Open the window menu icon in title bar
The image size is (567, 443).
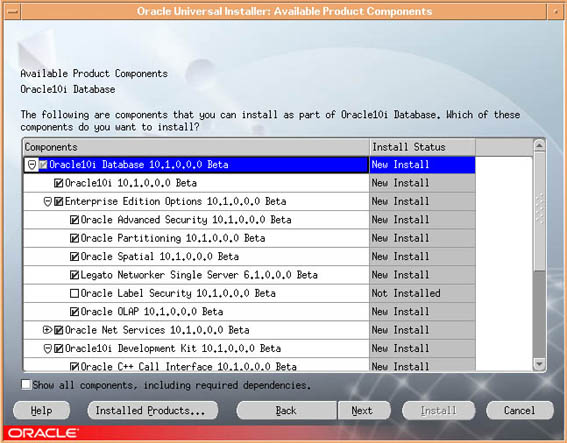[13, 12]
